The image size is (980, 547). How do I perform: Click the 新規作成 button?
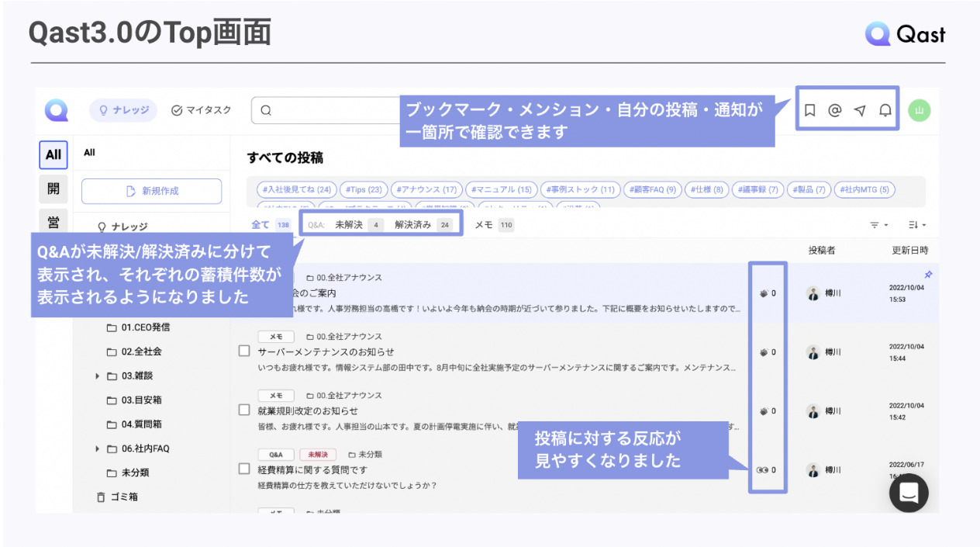150,190
